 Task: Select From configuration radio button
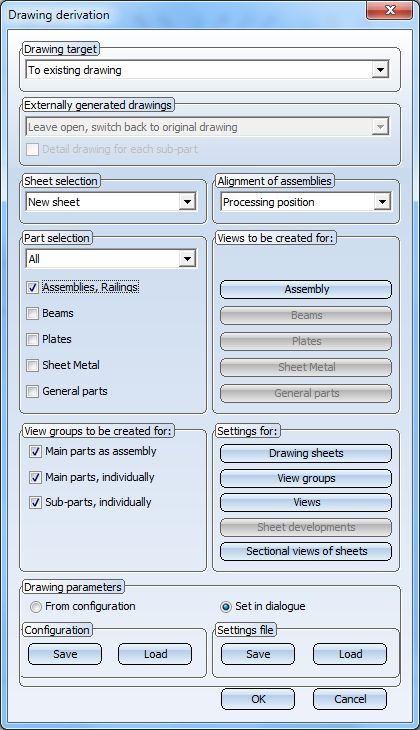[x=35, y=607]
